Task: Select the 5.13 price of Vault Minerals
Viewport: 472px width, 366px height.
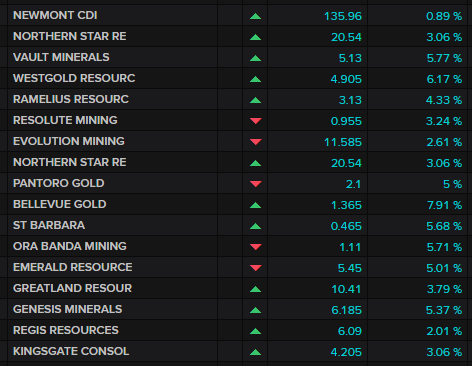Action: click(350, 58)
